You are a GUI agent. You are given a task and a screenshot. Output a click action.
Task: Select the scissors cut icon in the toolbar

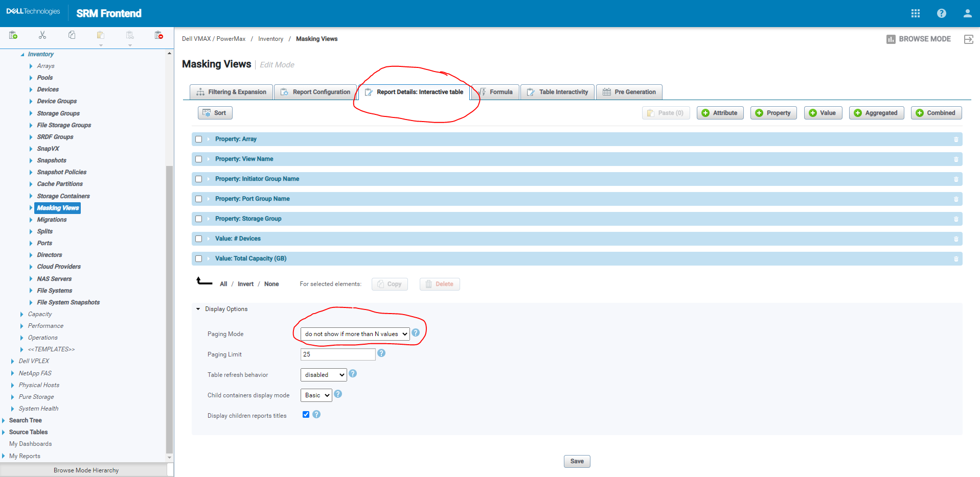[42, 35]
